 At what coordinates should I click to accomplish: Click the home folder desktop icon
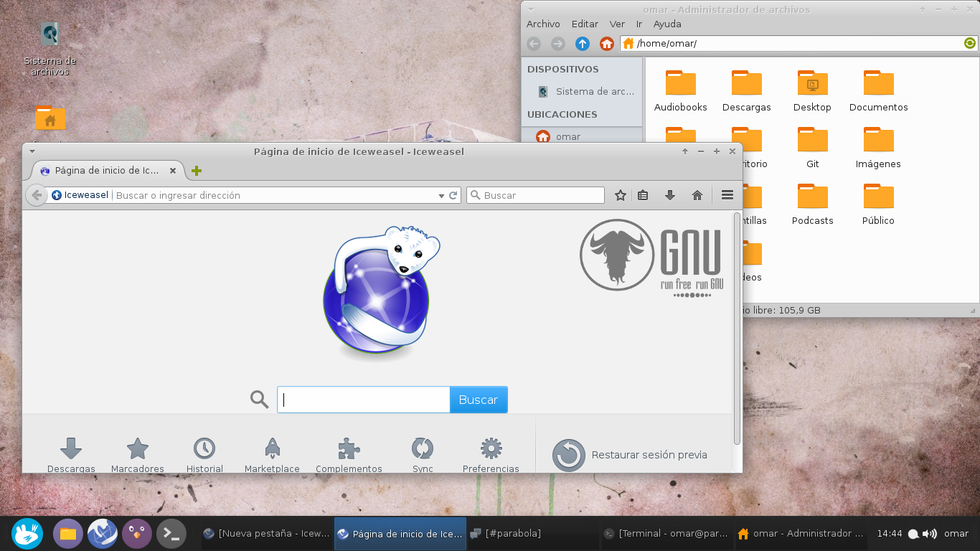coord(50,119)
